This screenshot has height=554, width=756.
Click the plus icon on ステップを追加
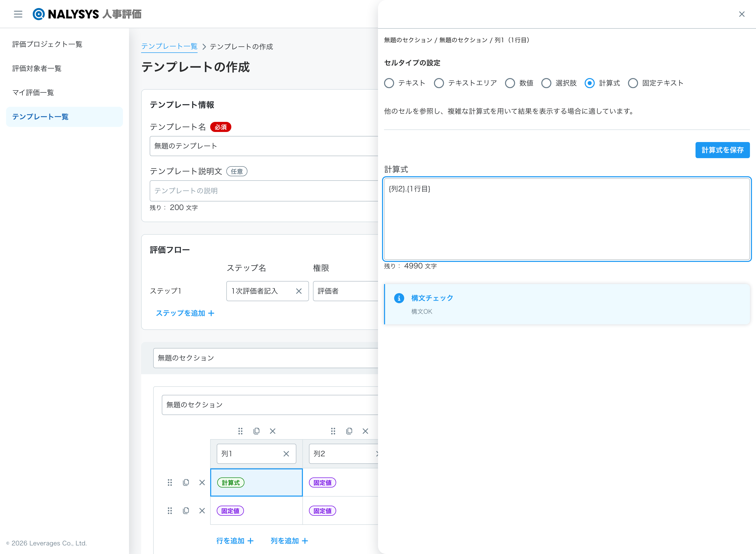click(211, 313)
